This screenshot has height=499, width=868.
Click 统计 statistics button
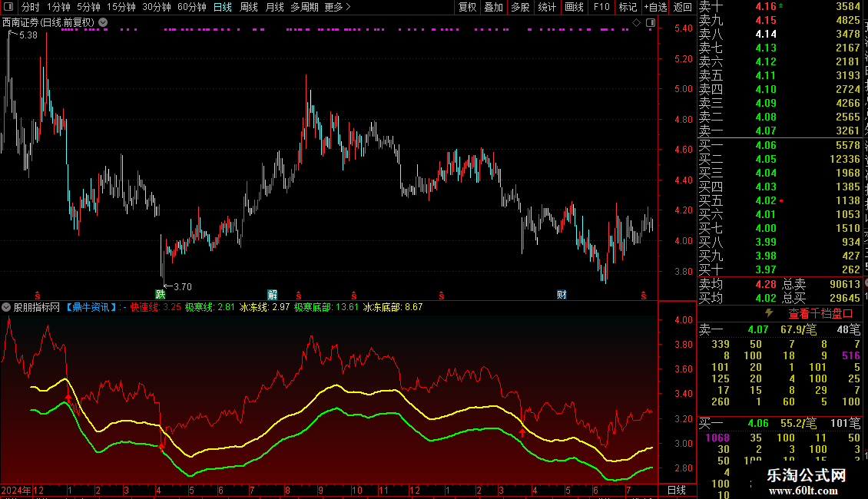pos(547,7)
